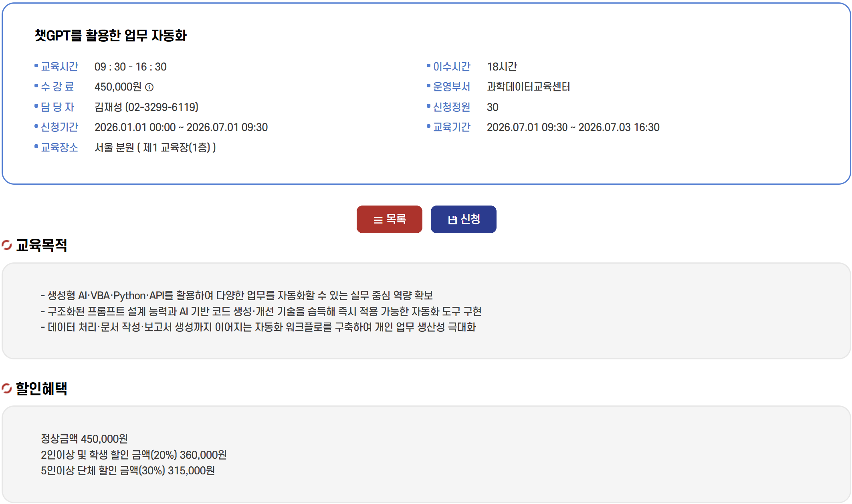Image resolution: width=852 pixels, height=504 pixels.
Task: Click the red circle icon beside 할인혜택
Action: click(6, 388)
